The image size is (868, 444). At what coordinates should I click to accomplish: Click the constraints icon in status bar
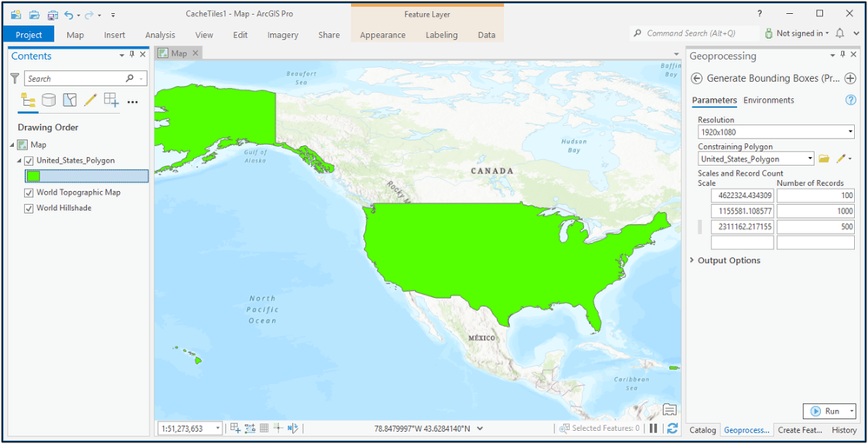[249, 428]
